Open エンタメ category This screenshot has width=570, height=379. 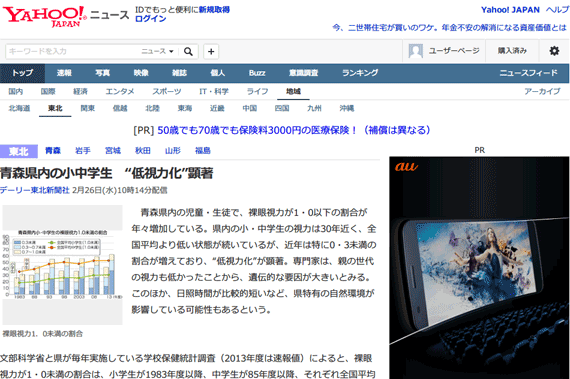pos(120,91)
